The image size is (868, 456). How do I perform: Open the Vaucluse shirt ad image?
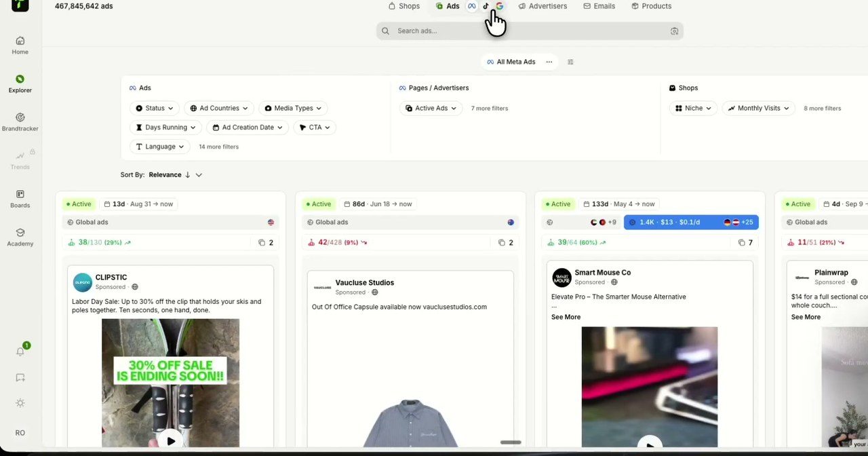(x=410, y=423)
